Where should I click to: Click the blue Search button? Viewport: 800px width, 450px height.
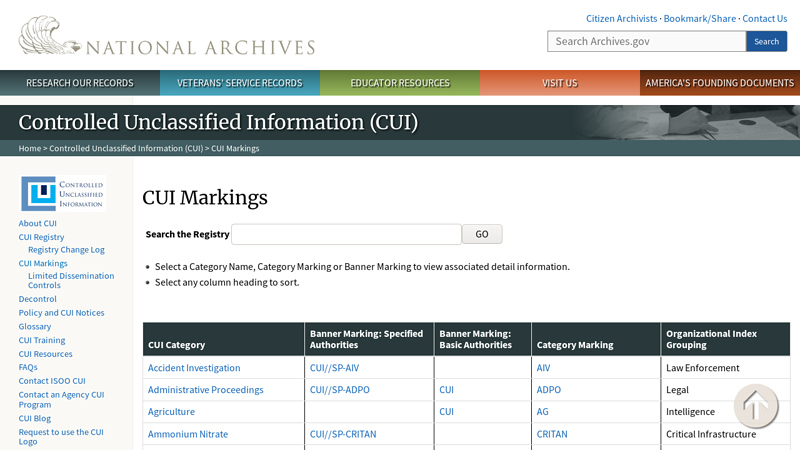click(766, 41)
